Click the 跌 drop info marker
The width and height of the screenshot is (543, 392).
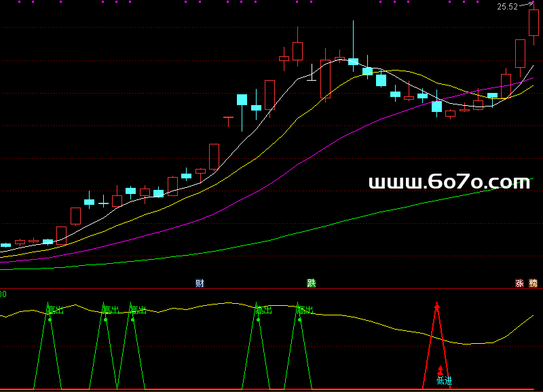[x=311, y=283]
